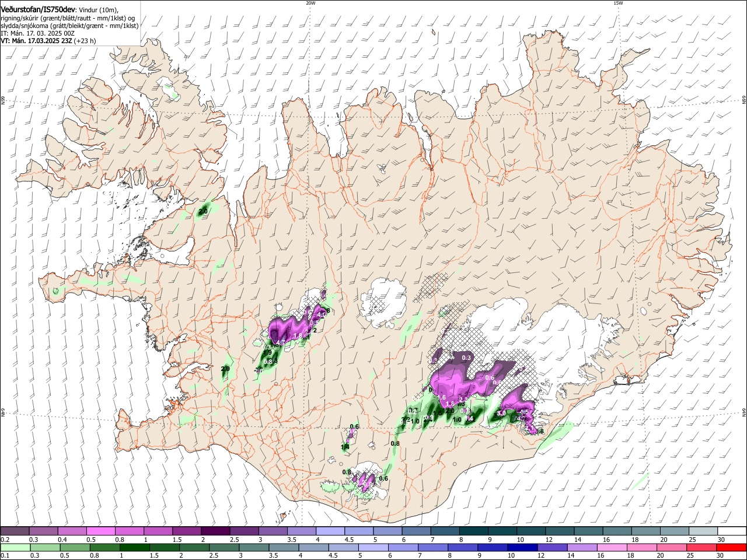Pick the lower scale swatch starting at 7
The image size is (747, 560).
(433, 547)
